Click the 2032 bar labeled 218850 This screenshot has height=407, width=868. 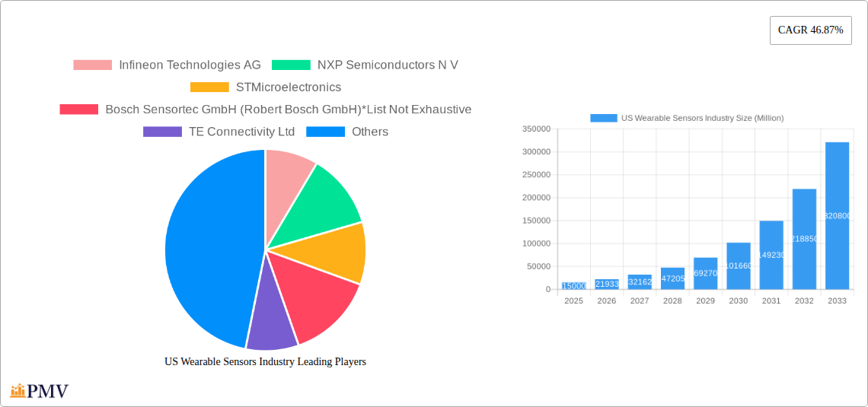[804, 239]
